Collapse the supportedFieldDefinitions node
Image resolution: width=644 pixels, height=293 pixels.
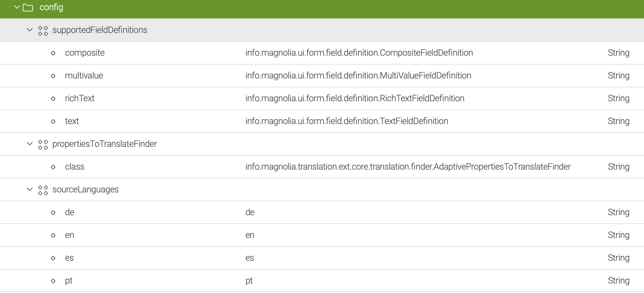(x=29, y=30)
